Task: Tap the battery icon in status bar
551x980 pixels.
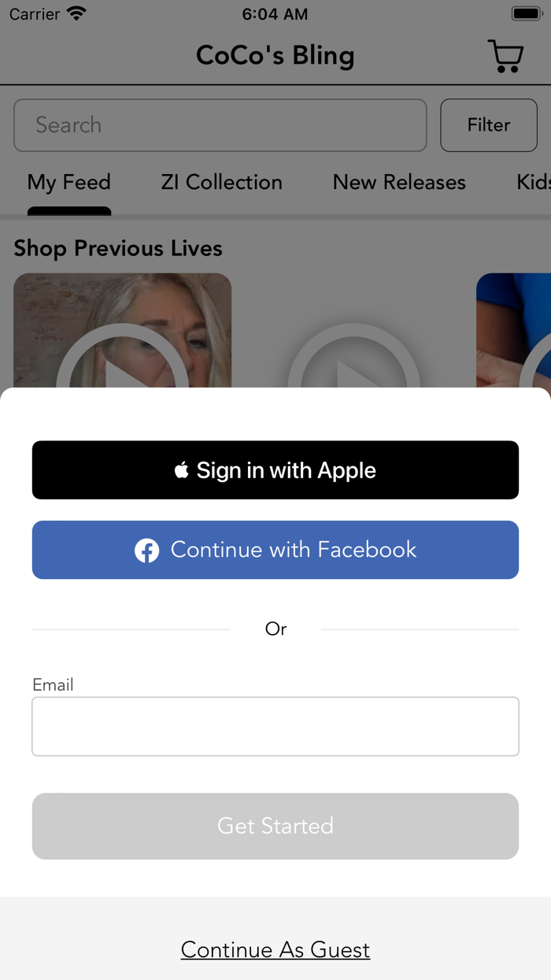Action: pos(525,14)
